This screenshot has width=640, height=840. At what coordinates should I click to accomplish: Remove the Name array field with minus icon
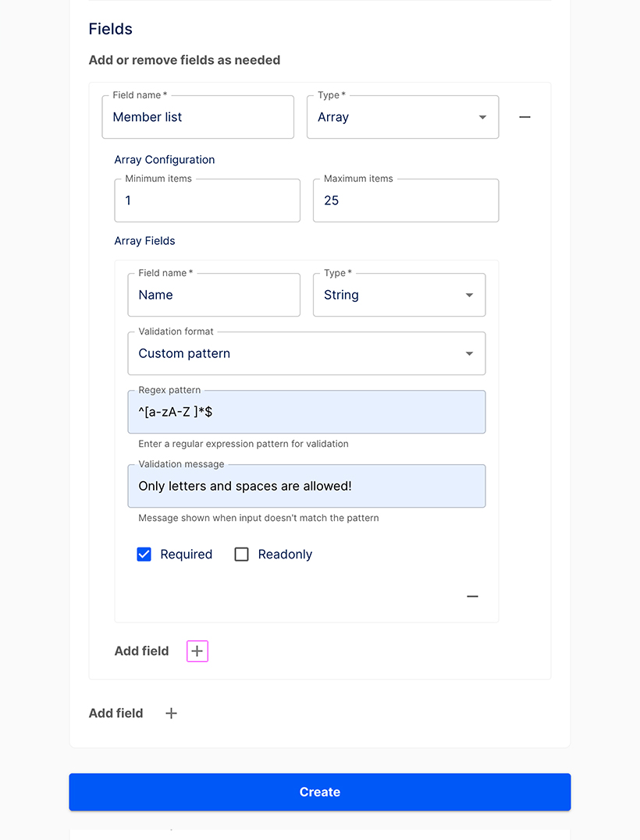472,597
